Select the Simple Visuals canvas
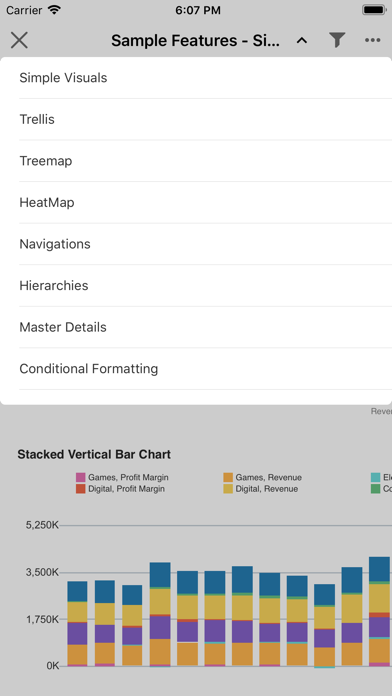 point(196,78)
